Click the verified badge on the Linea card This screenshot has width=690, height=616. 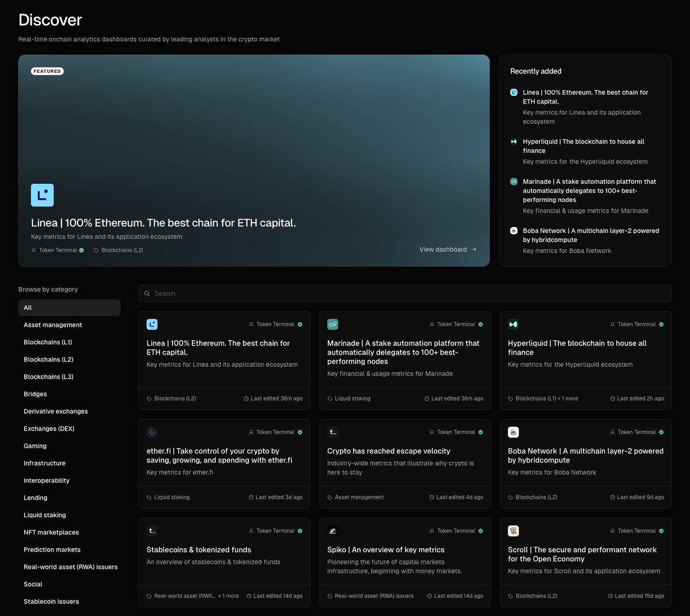[300, 325]
